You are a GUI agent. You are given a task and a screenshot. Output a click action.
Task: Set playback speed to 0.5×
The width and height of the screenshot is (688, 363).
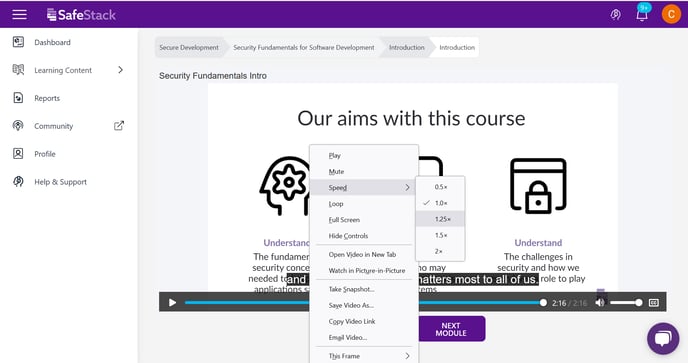tap(440, 187)
